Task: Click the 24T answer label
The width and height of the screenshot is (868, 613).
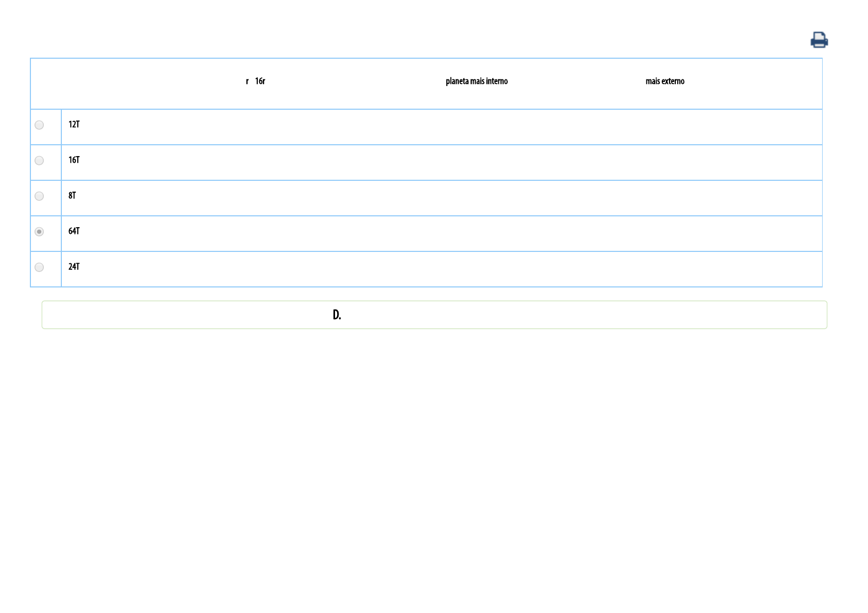Action: pyautogui.click(x=74, y=267)
